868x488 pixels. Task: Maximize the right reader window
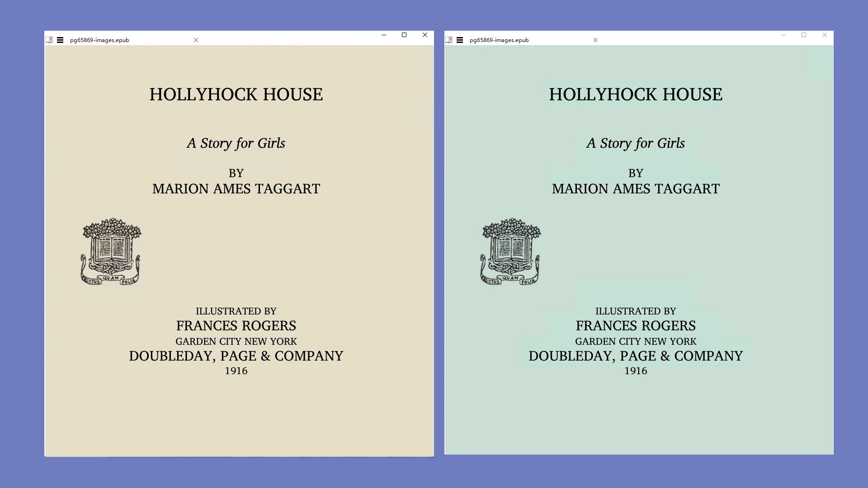point(804,34)
